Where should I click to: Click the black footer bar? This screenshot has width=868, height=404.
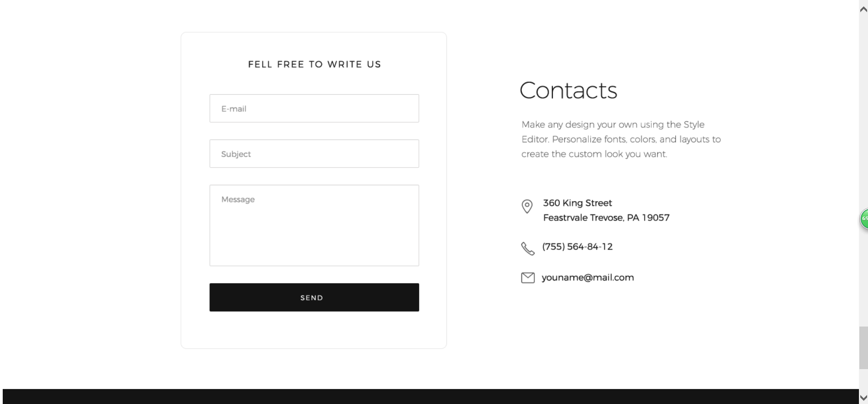point(431,396)
